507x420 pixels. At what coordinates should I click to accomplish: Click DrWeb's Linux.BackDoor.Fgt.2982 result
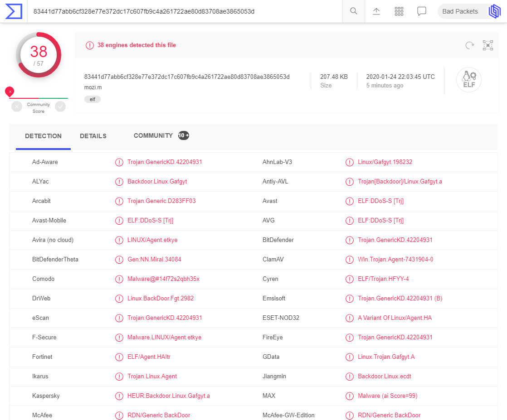pos(161,298)
